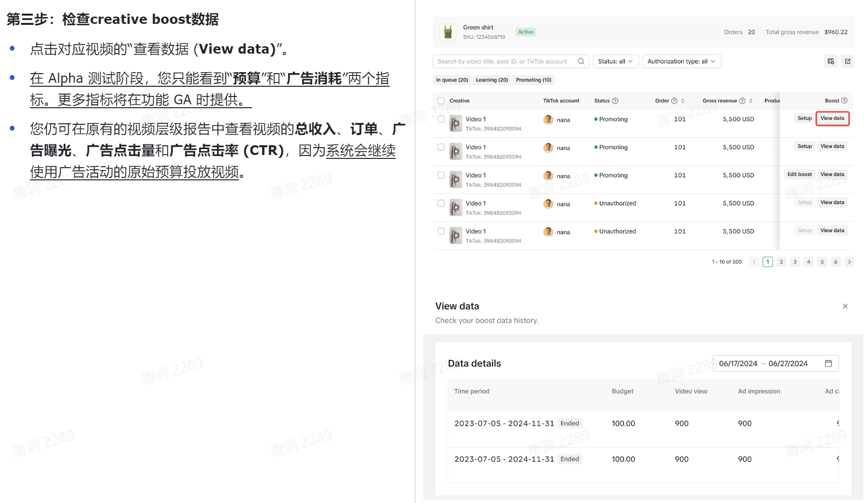This screenshot has width=868, height=503.
Task: Click the Green shirt product thumbnail
Action: [x=448, y=32]
